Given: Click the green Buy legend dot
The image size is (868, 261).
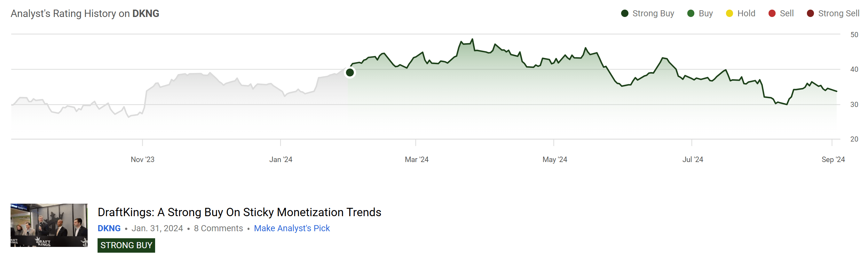Looking at the screenshot, I should 690,13.
